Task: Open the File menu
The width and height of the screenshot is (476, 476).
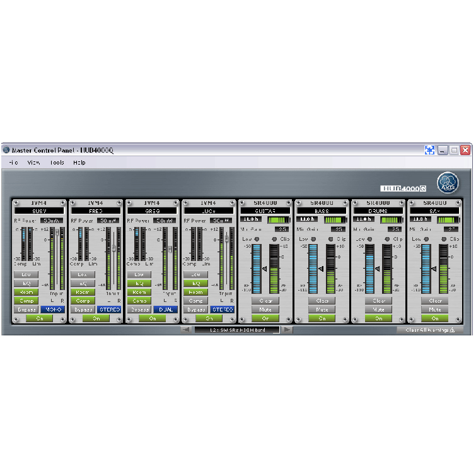Action: click(14, 163)
